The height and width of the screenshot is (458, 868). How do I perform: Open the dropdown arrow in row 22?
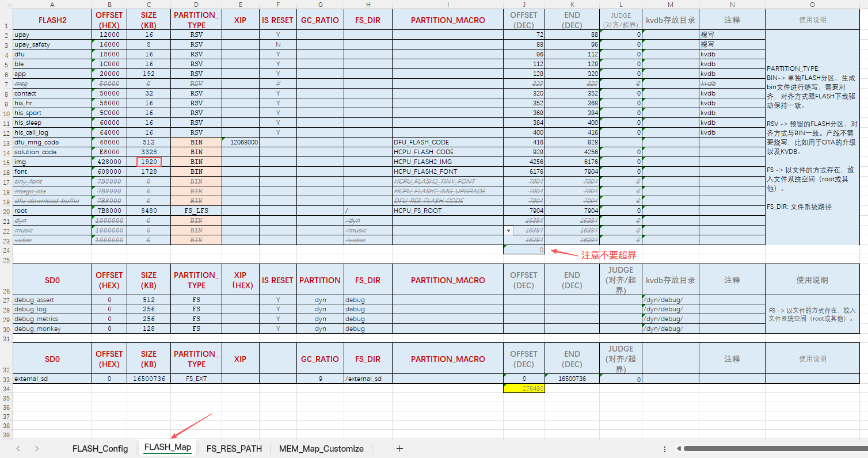pos(508,230)
